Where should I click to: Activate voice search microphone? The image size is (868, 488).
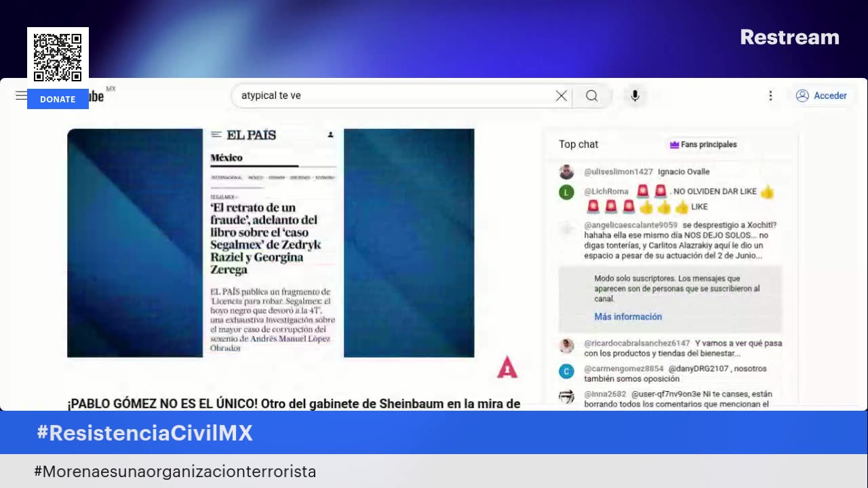(x=635, y=96)
